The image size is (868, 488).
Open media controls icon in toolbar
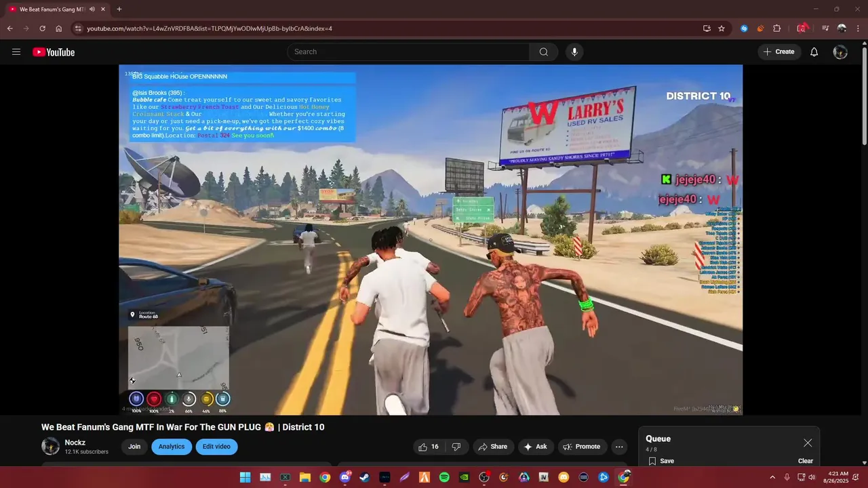pos(825,28)
